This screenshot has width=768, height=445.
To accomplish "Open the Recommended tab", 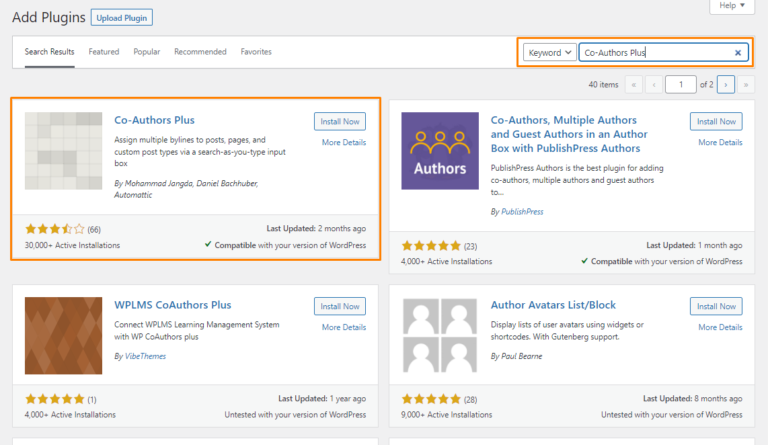I will [x=200, y=51].
